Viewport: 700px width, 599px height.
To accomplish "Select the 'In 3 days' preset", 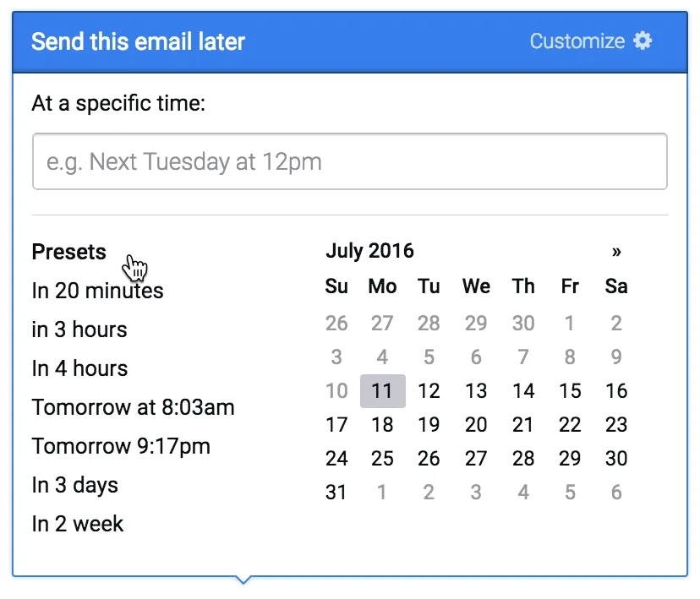I will coord(75,485).
